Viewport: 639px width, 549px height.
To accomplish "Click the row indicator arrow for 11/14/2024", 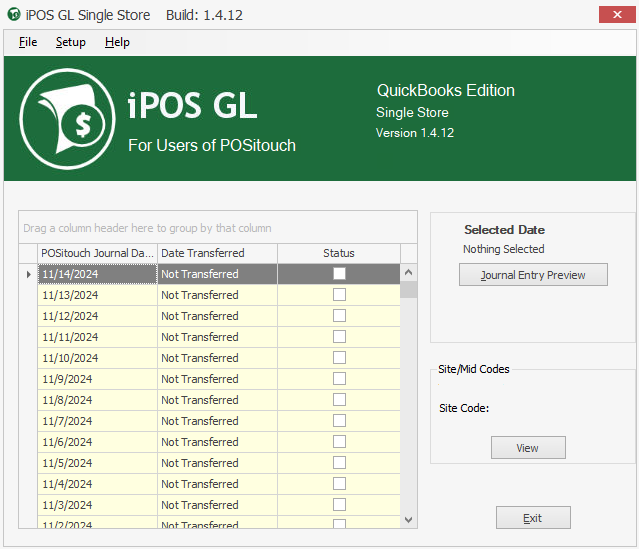I will (28, 274).
